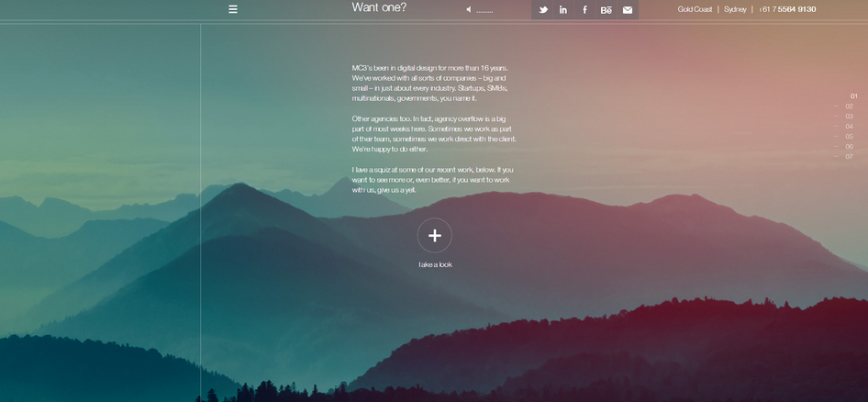Go to the last section 07
868x402 pixels.
(849, 157)
